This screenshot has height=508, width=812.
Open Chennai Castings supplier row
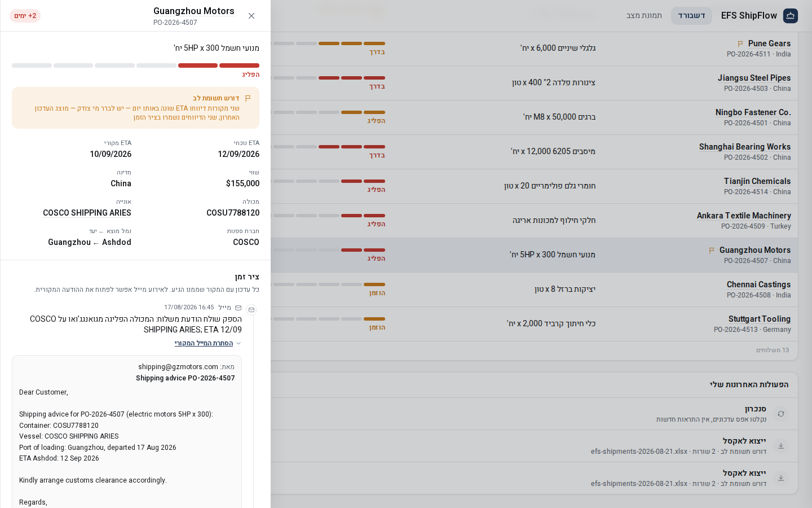coord(759,284)
